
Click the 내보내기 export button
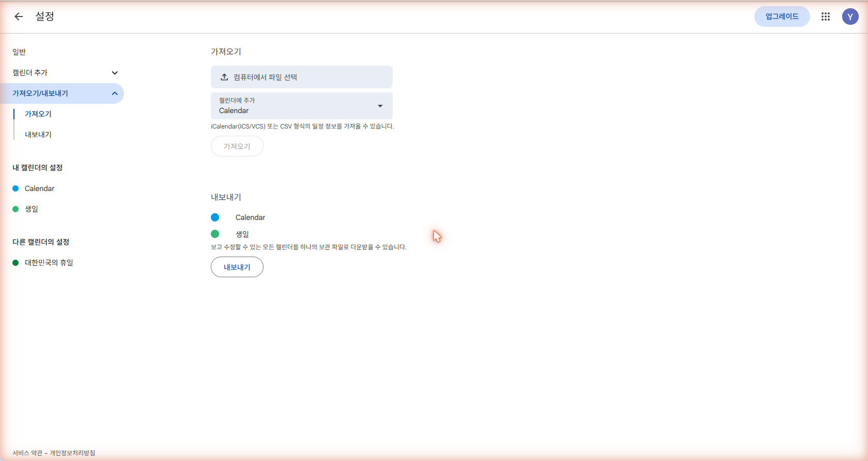pos(237,267)
